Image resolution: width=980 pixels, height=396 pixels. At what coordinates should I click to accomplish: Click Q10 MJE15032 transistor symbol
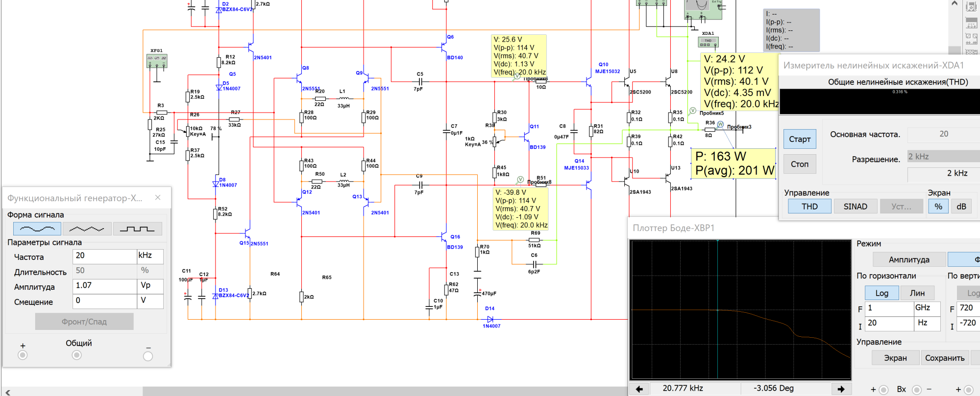pos(588,81)
